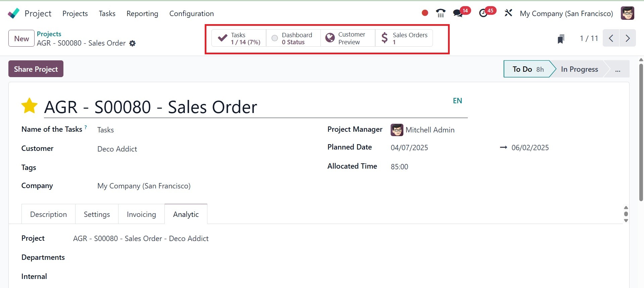Viewport: 644px width, 288px height.
Task: Open the Dashboard 0 Status button
Action: point(293,38)
